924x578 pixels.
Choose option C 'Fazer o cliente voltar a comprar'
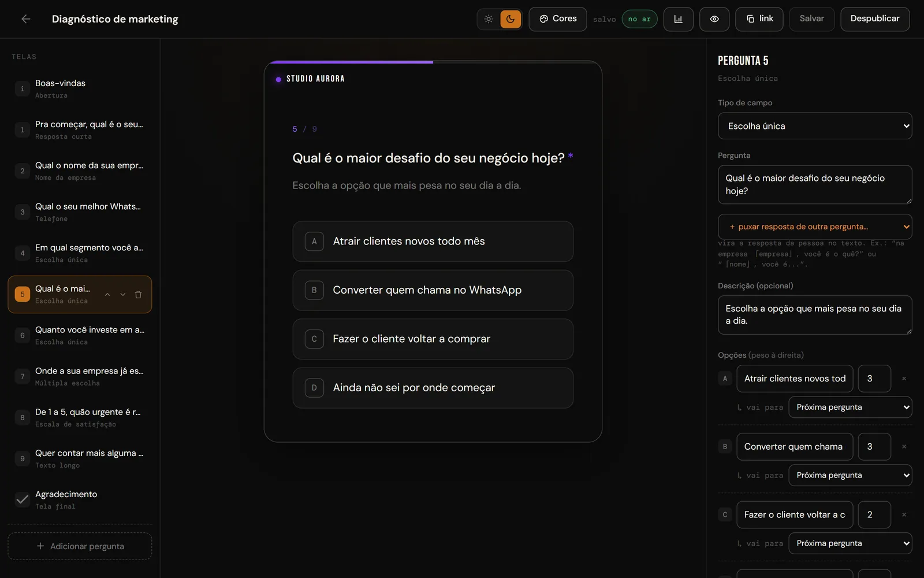[433, 339]
